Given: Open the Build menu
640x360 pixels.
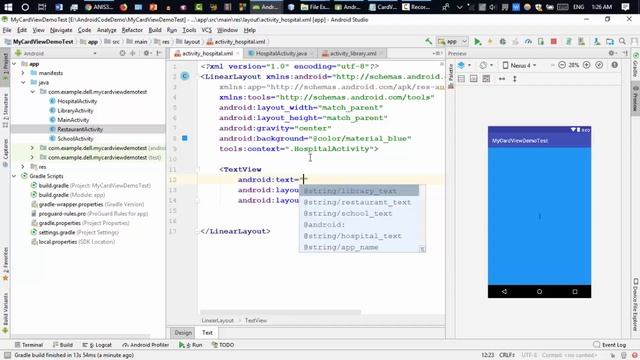Looking at the screenshot, I should [x=155, y=30].
